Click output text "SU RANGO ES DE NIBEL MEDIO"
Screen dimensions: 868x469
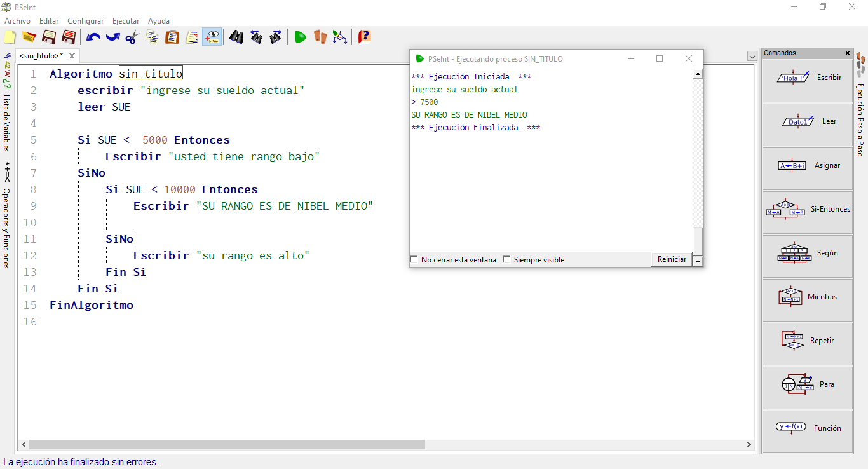[469, 115]
